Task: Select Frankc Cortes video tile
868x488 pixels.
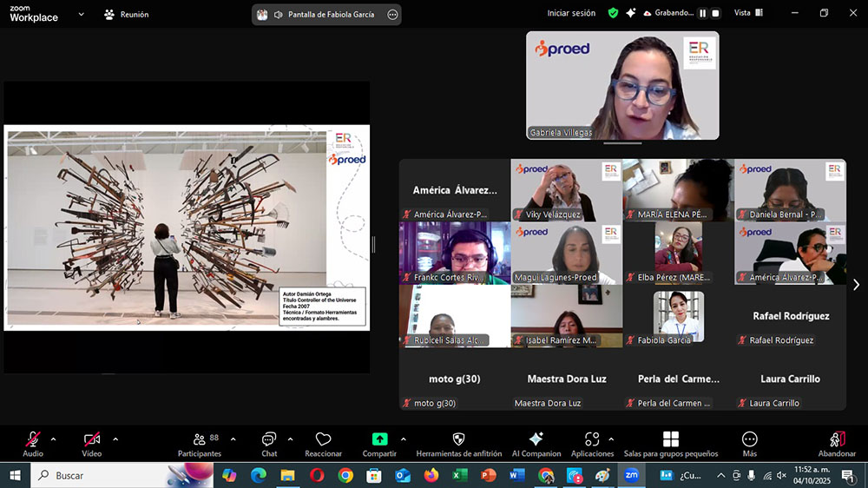Action: [455, 254]
